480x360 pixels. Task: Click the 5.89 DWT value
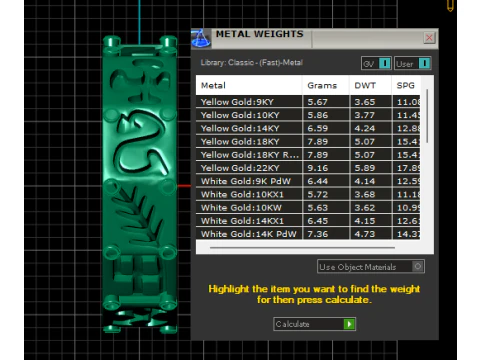365,168
